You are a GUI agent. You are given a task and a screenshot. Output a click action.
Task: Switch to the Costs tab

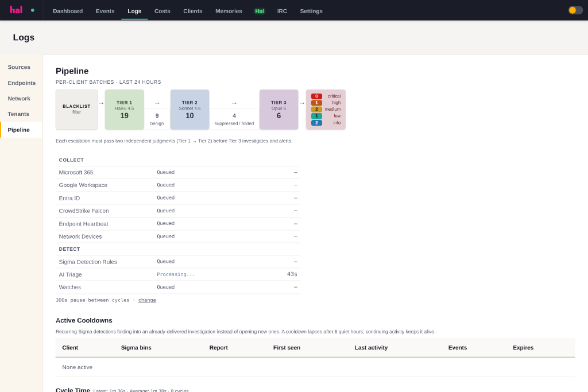(x=163, y=11)
